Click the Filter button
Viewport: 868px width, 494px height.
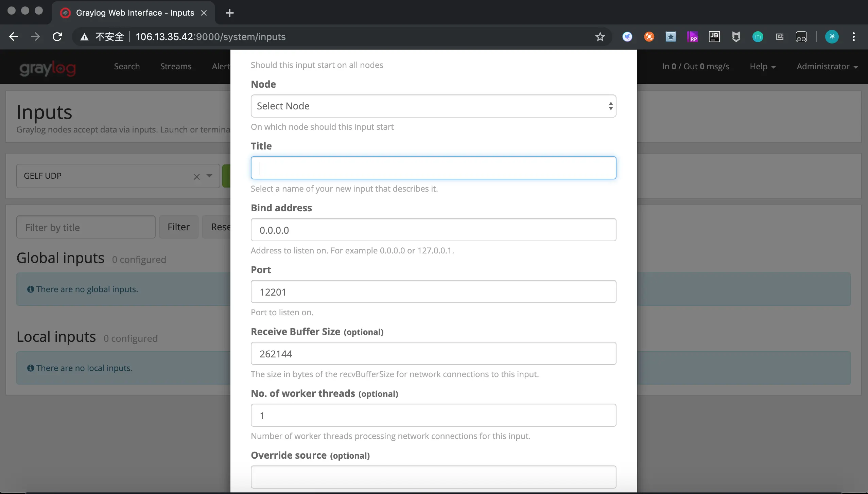[x=178, y=227]
